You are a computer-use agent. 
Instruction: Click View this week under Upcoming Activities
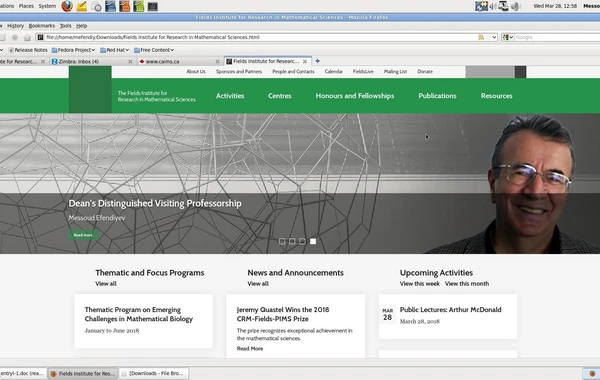click(x=419, y=284)
